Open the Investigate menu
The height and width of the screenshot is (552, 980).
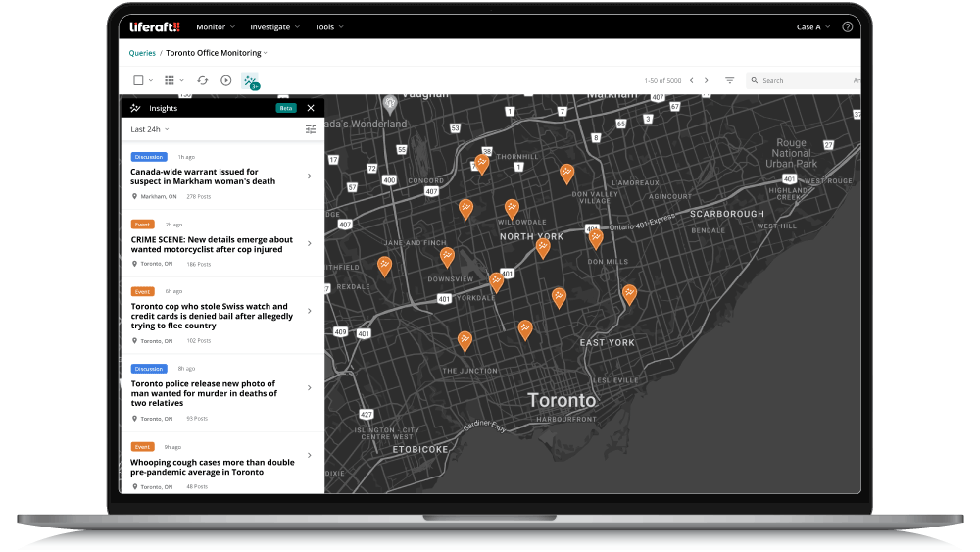pos(275,26)
